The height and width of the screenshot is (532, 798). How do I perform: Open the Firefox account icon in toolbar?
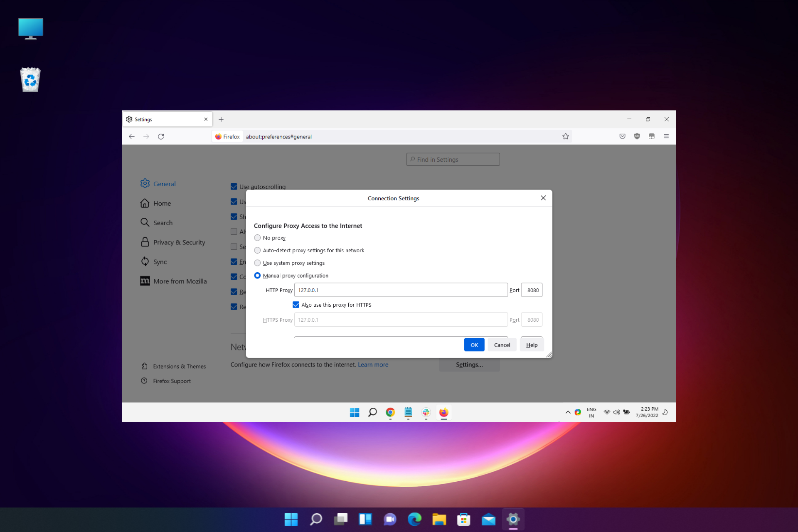(x=651, y=136)
